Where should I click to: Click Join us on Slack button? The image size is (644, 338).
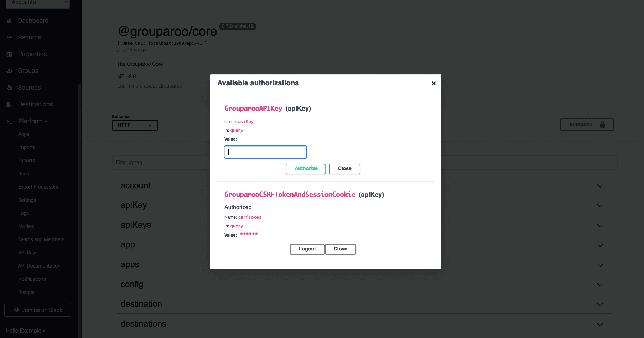point(38,310)
